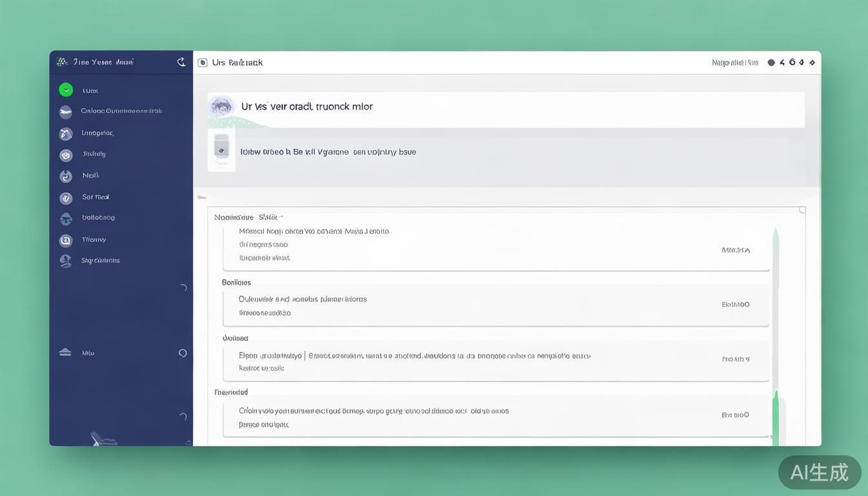Toggle the small checkbox at list panel corner

point(802,210)
